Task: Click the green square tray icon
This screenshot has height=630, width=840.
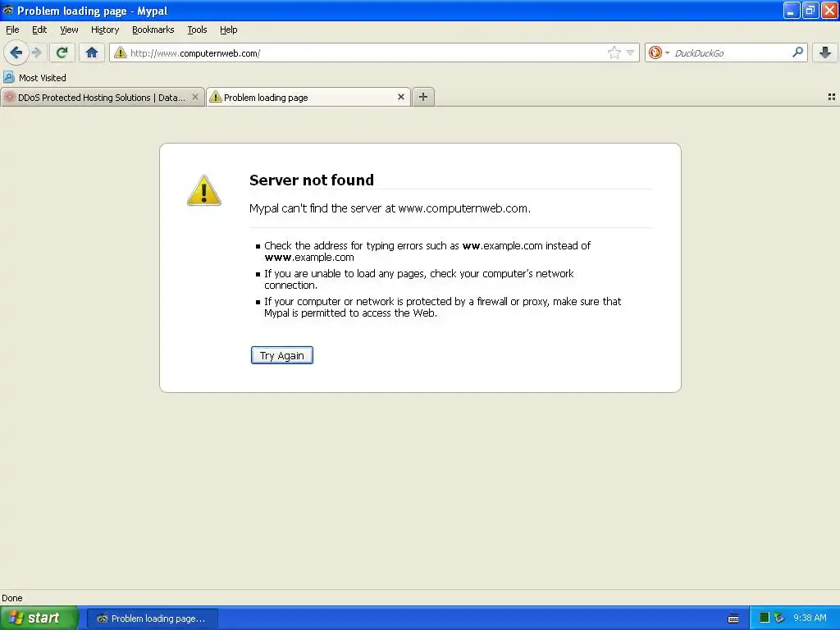Action: (765, 618)
